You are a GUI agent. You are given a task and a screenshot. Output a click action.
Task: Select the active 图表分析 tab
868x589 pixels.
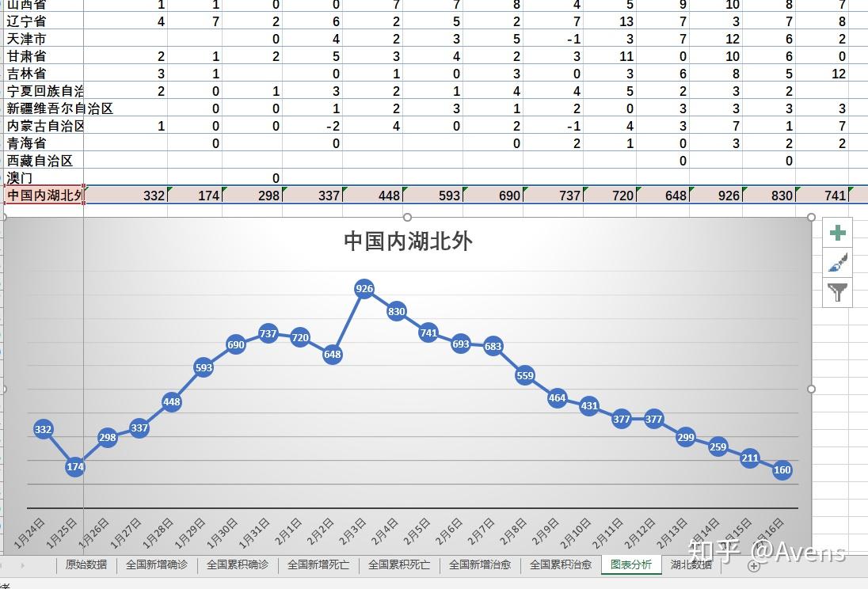[x=631, y=565]
